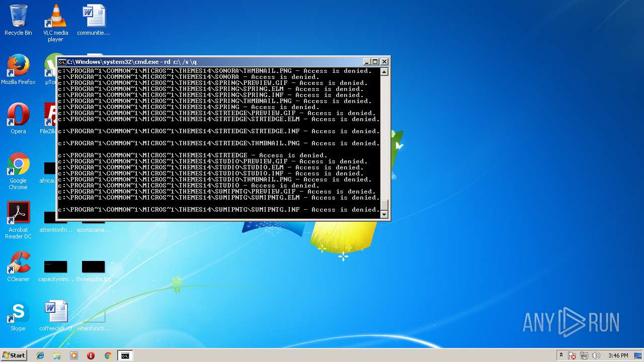
Task: Open the Chrome icon in the taskbar
Action: [x=108, y=355]
